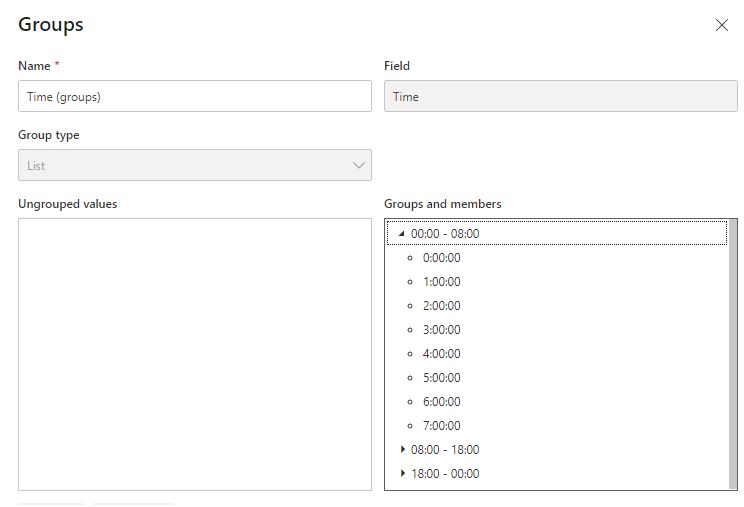Select member 1:00:00
Screen dimensions: 744x507
coord(441,282)
